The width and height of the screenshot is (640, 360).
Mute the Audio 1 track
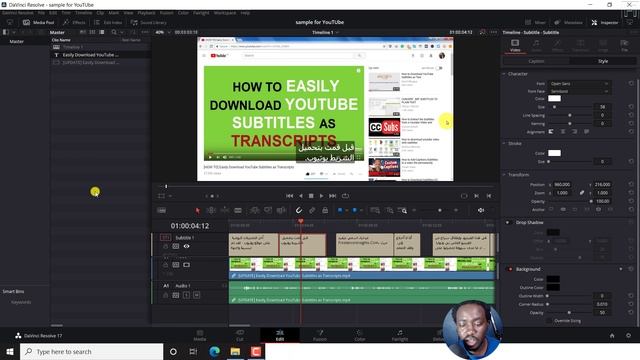[x=197, y=295]
